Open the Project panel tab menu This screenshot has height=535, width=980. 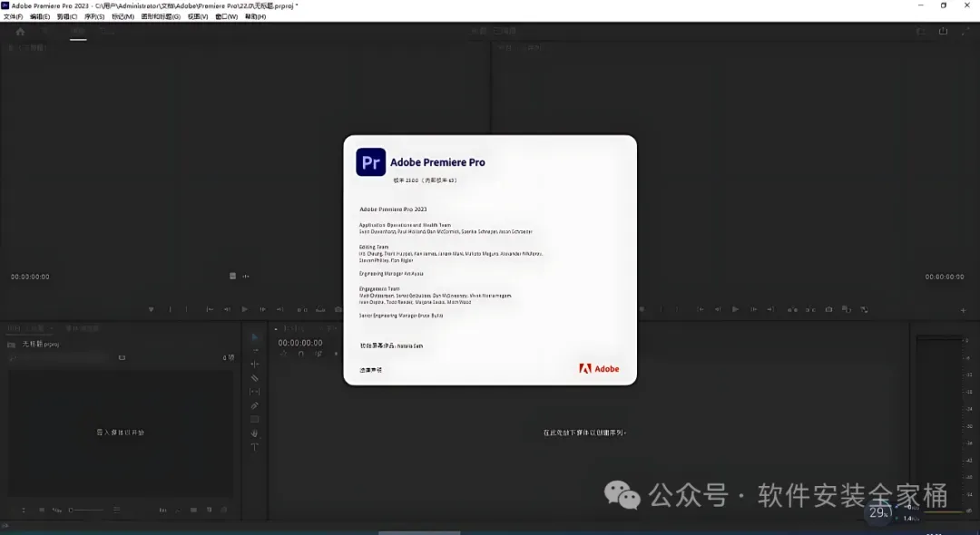point(51,328)
